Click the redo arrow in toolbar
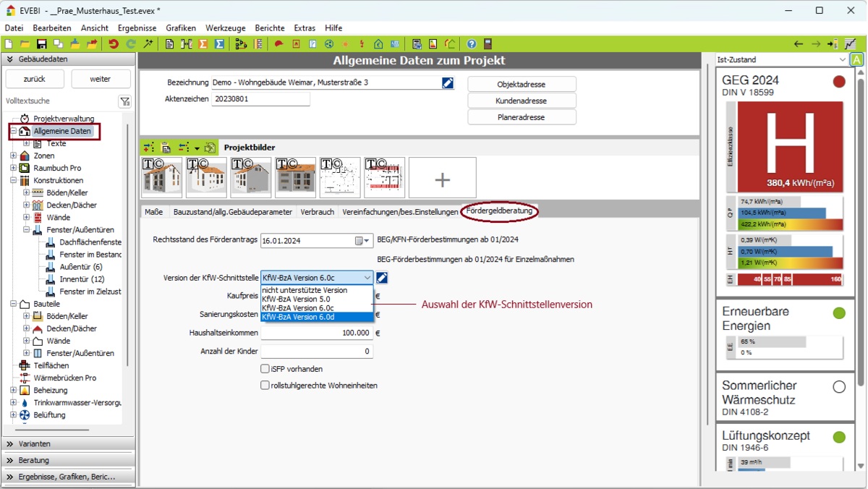Image resolution: width=868 pixels, height=489 pixels. [131, 44]
